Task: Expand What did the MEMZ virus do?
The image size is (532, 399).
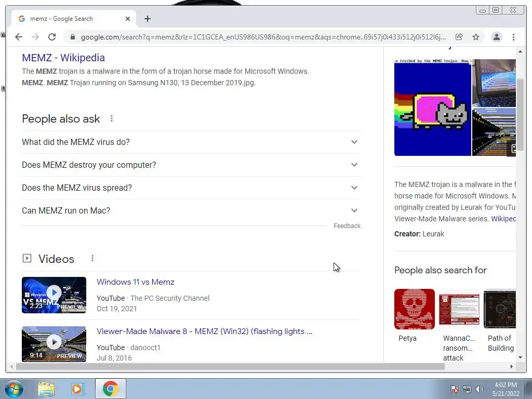Action: (x=191, y=142)
